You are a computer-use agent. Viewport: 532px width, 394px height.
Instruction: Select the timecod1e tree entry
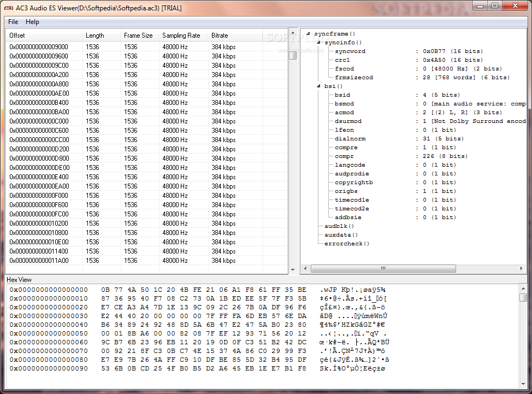point(395,200)
